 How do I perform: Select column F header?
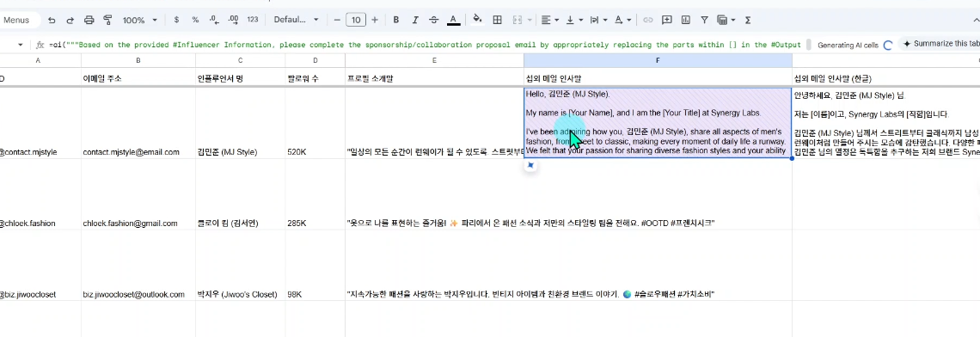pos(658,61)
